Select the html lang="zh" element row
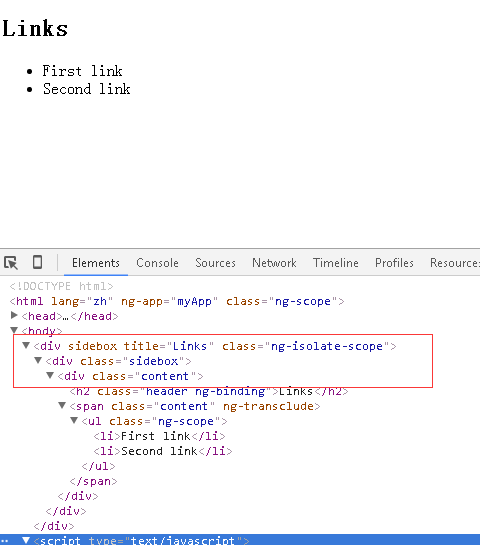Viewport: 480px width, 545px height. click(x=177, y=301)
